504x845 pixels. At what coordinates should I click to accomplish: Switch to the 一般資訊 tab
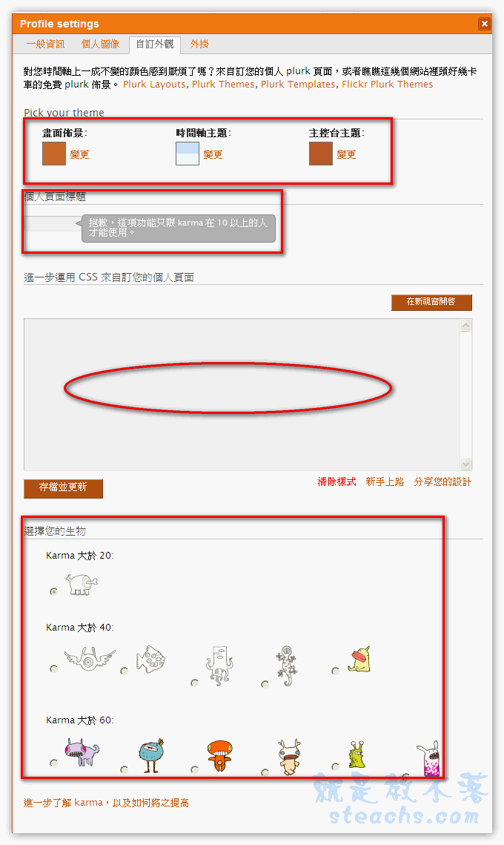pyautogui.click(x=46, y=45)
